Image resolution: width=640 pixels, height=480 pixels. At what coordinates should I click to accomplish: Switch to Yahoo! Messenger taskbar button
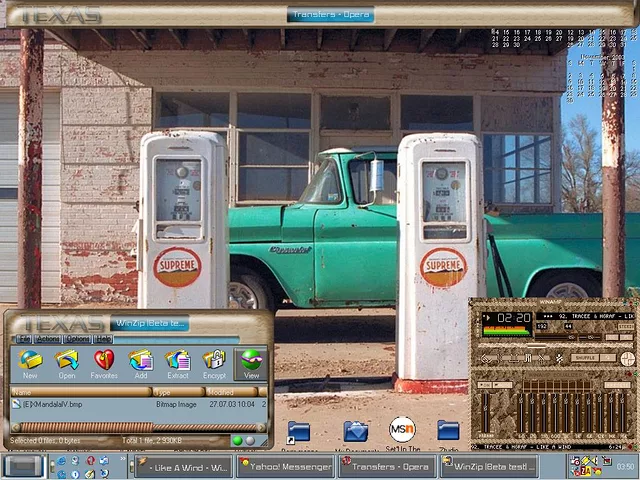(x=285, y=466)
